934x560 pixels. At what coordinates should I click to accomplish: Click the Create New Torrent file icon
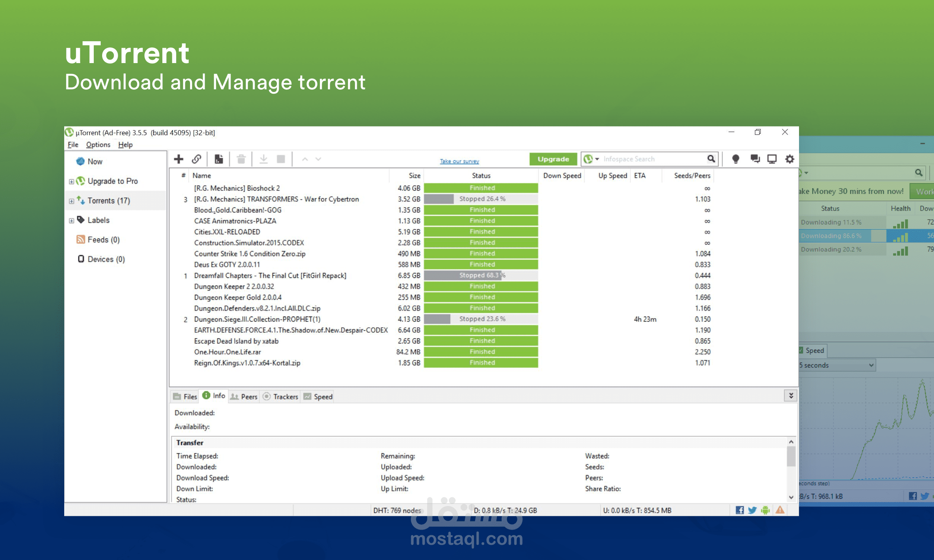219,159
